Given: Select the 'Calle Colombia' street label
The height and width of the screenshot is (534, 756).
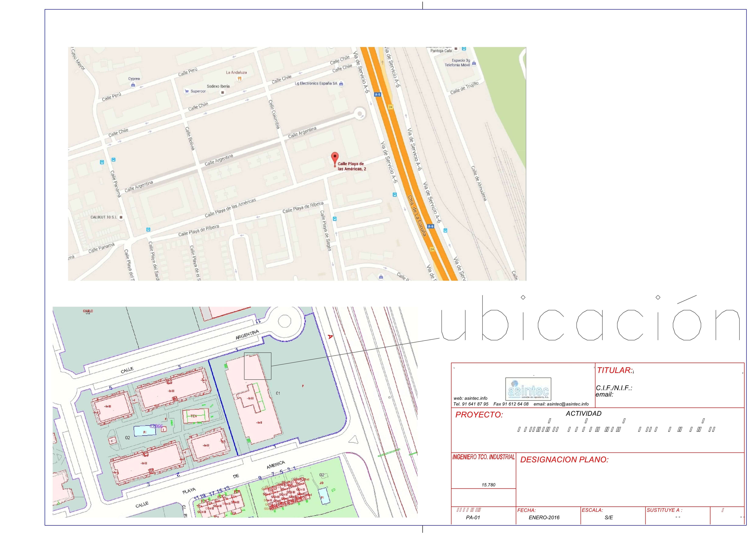Looking at the screenshot, I should [274, 114].
